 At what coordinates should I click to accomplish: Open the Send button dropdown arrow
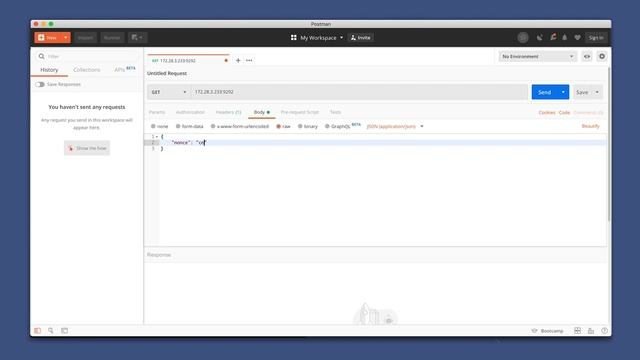pos(563,92)
